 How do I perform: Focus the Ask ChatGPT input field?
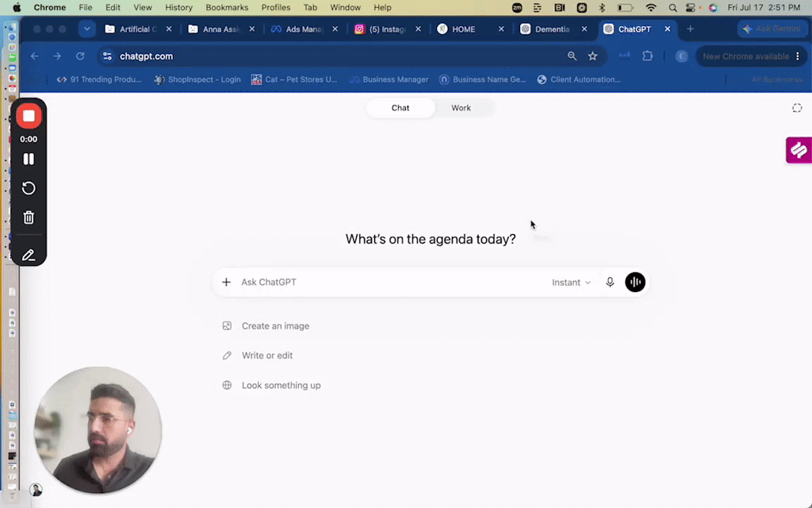tap(393, 282)
